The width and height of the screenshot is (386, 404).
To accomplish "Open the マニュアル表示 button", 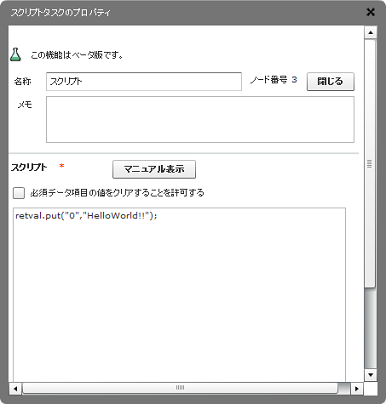I will pos(154,169).
